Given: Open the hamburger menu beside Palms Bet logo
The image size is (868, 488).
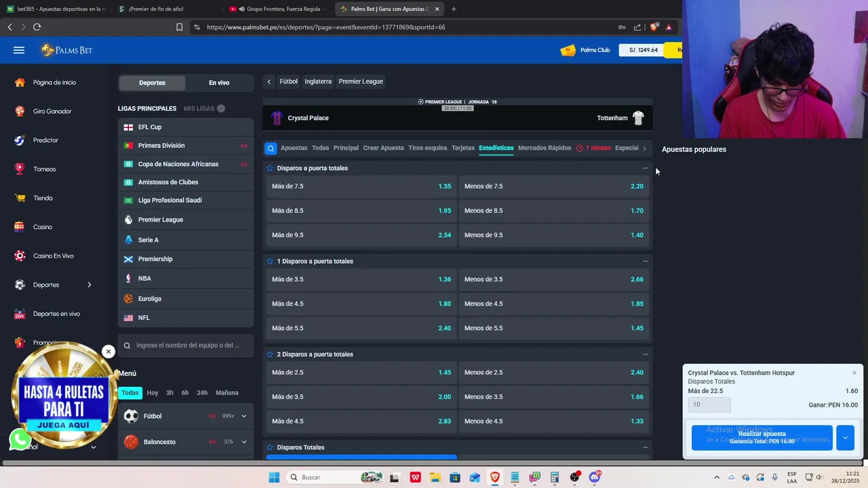Looking at the screenshot, I should pyautogui.click(x=19, y=50).
